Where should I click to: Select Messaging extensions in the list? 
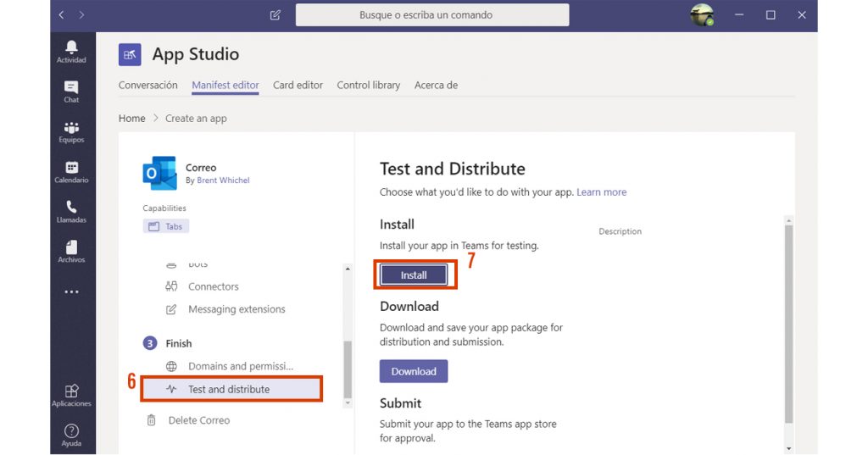point(225,309)
